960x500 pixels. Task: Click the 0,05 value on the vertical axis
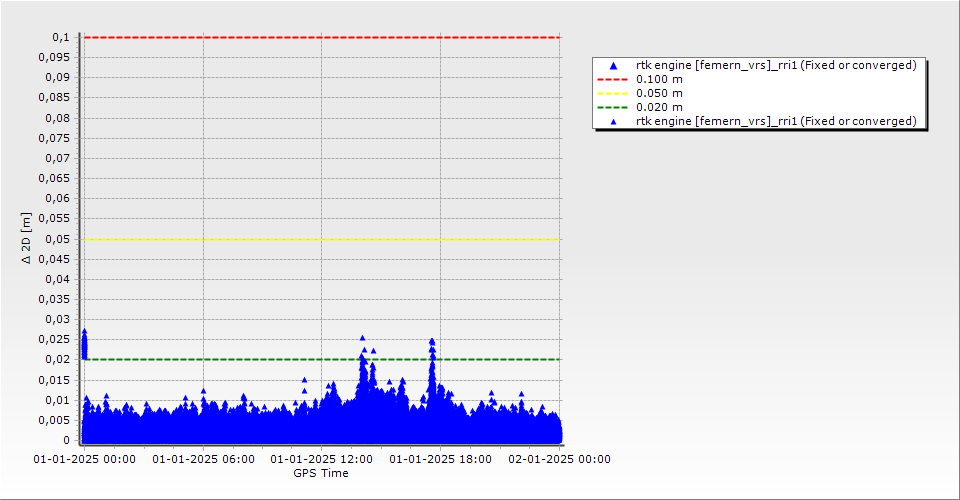(x=59, y=239)
